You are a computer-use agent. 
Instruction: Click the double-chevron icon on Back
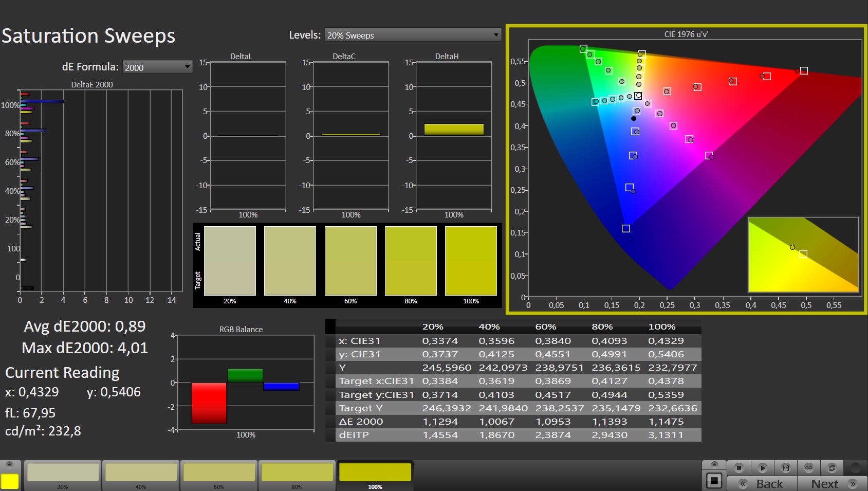point(743,484)
